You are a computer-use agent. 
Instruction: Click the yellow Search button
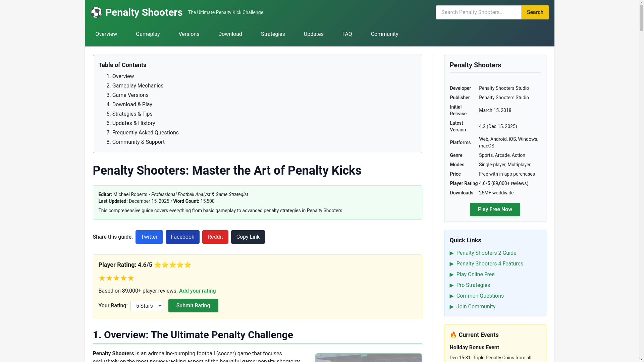pyautogui.click(x=535, y=12)
